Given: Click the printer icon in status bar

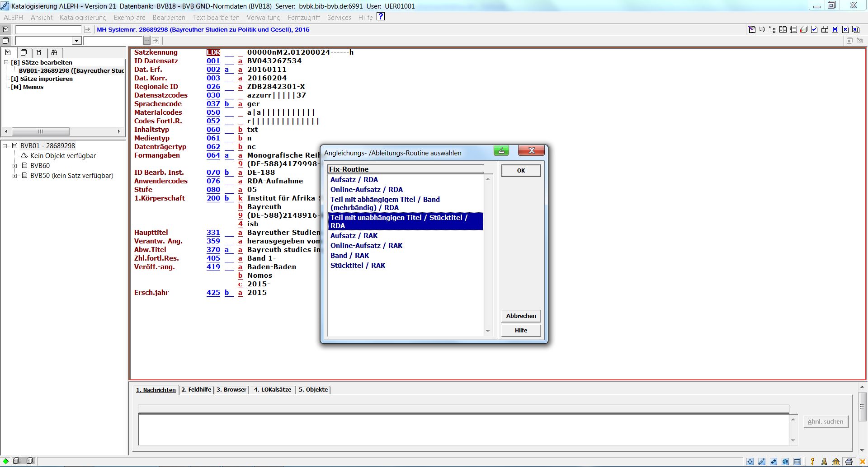Looking at the screenshot, I should pyautogui.click(x=849, y=462).
